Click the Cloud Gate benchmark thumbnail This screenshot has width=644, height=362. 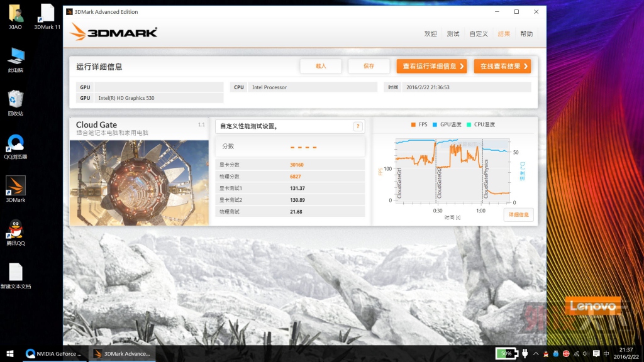click(139, 183)
